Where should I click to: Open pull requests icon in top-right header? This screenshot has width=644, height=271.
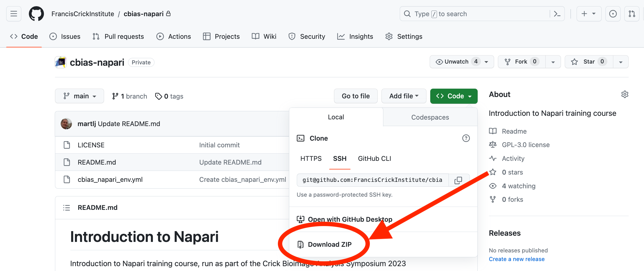632,14
